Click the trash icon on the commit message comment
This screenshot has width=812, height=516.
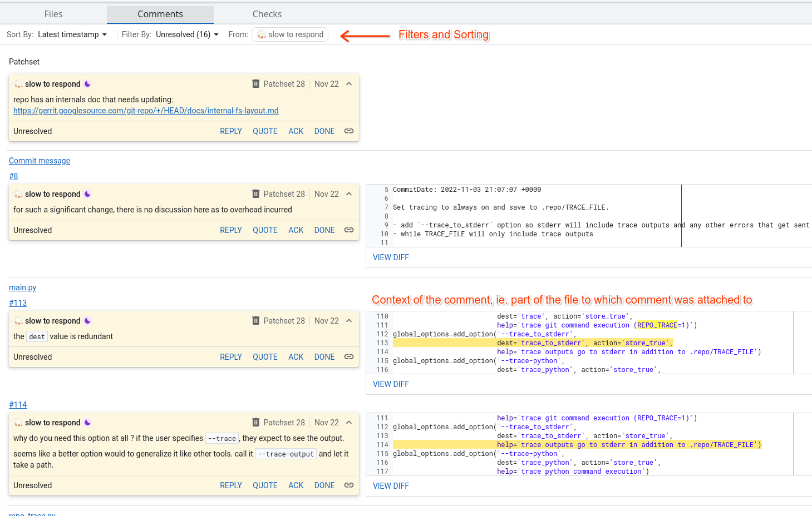(256, 193)
